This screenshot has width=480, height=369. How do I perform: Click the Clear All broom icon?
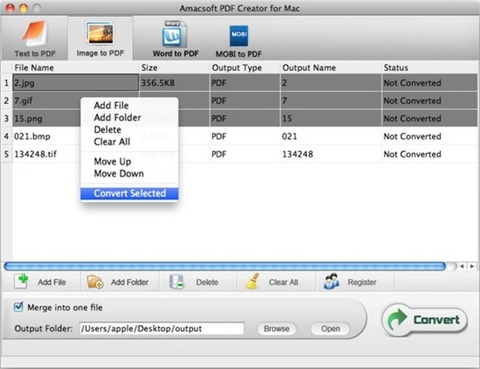pos(253,281)
